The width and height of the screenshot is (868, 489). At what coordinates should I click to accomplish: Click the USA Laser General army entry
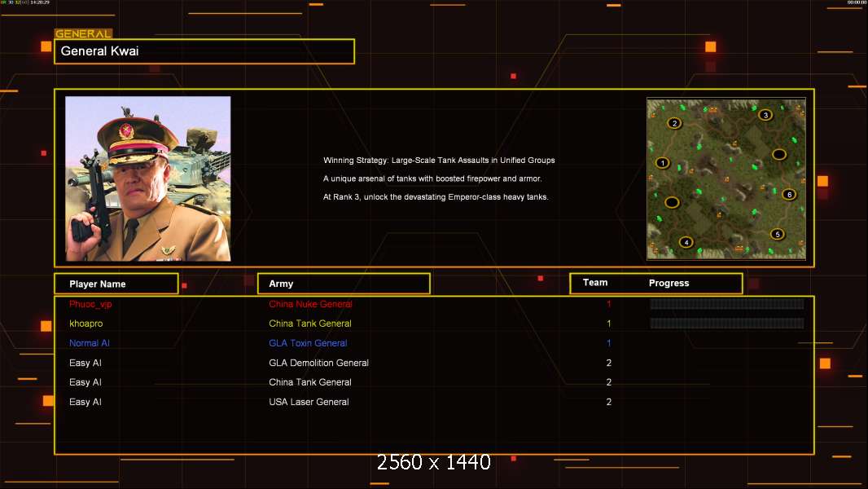[309, 402]
